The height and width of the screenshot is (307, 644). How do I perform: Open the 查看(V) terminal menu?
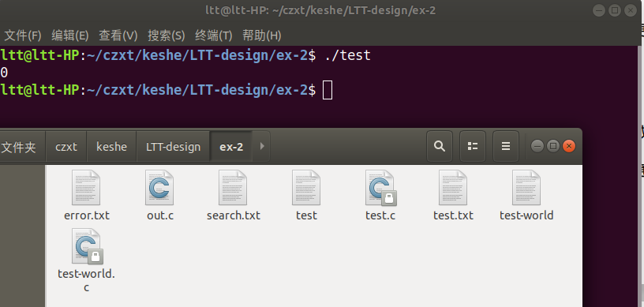pyautogui.click(x=118, y=36)
